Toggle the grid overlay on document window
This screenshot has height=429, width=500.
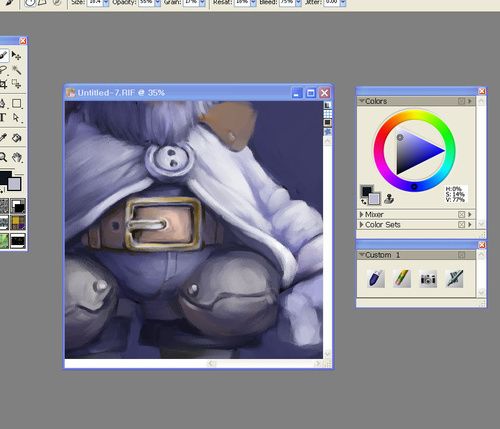328,114
